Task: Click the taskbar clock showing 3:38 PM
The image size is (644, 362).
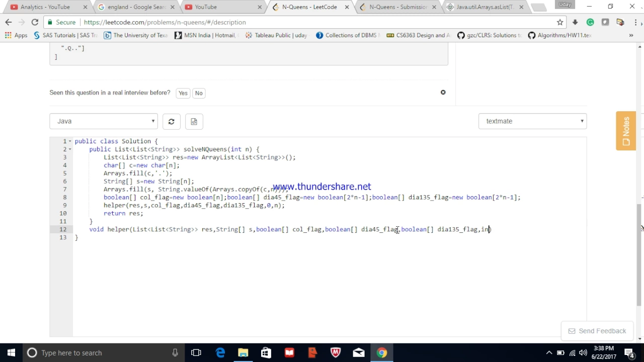Action: [604, 352]
